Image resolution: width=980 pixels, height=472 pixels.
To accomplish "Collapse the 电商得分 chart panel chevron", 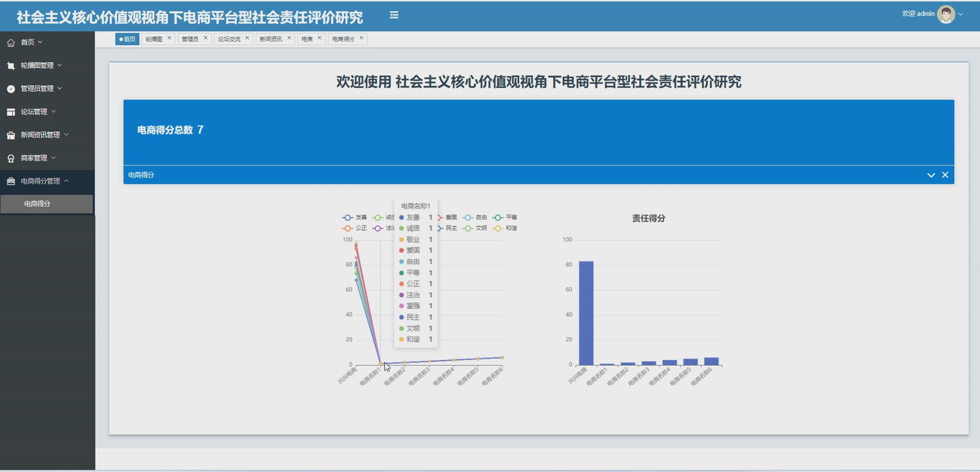I will pos(931,175).
